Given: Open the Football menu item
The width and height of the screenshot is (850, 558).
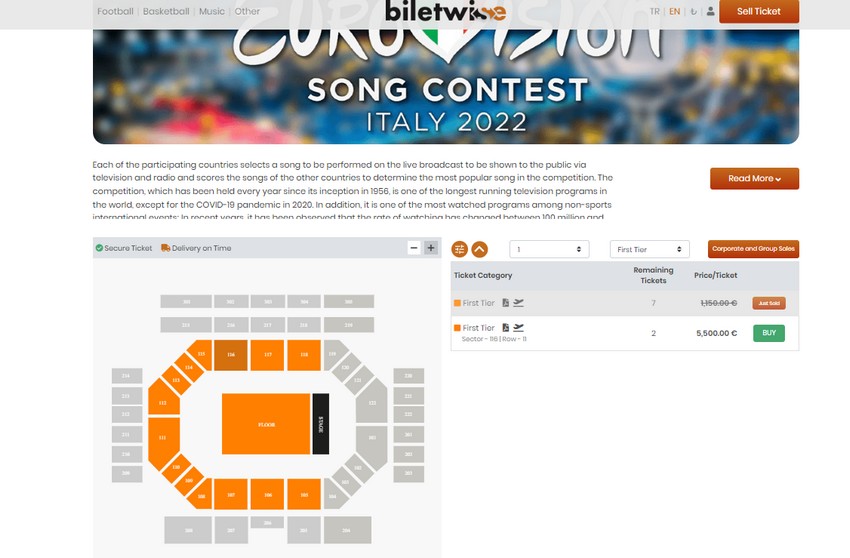Looking at the screenshot, I should [x=115, y=12].
